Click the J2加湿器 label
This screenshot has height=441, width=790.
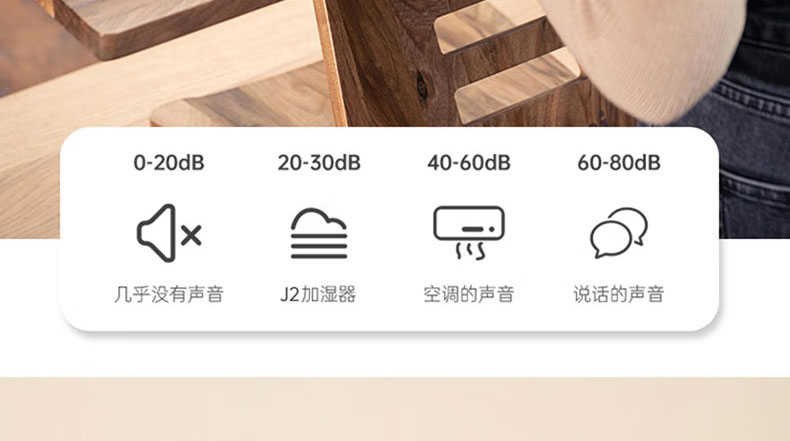pyautogui.click(x=318, y=294)
